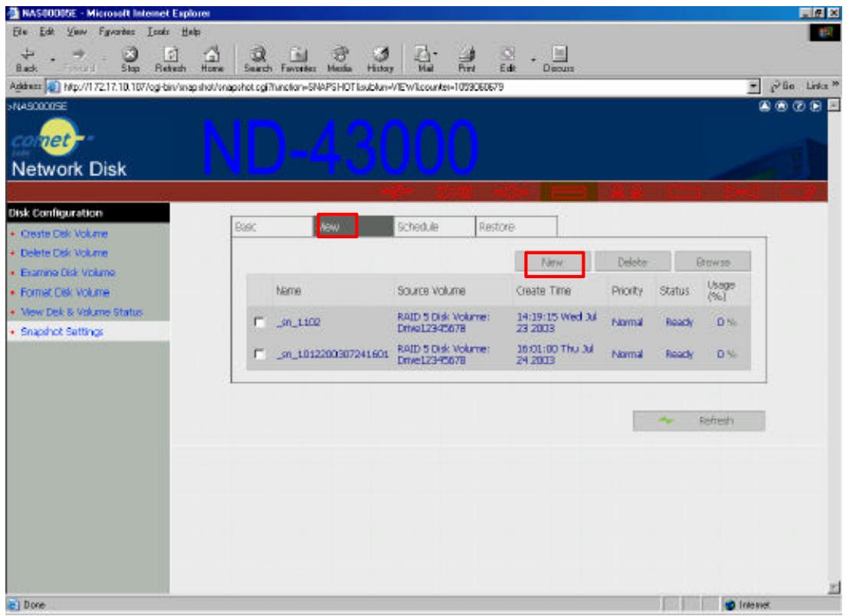Viewport: 846px width, 616px height.
Task: Click the page scrollbar down arrow
Action: [x=835, y=588]
